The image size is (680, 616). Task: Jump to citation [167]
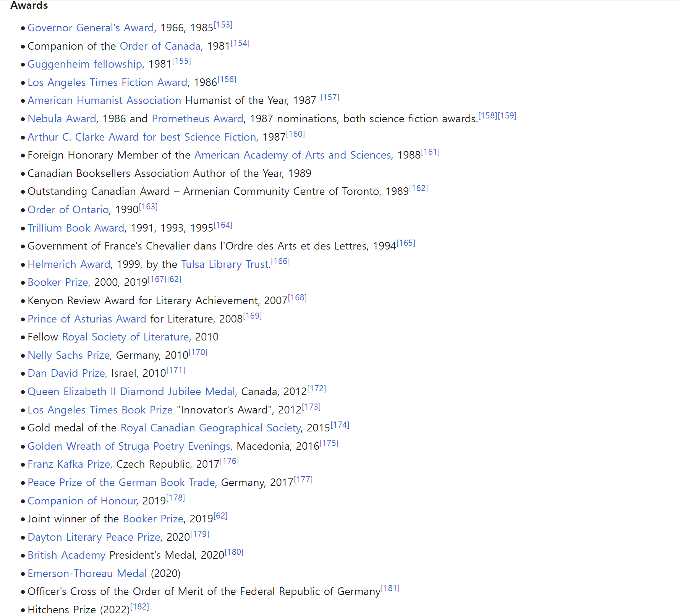tap(157, 279)
